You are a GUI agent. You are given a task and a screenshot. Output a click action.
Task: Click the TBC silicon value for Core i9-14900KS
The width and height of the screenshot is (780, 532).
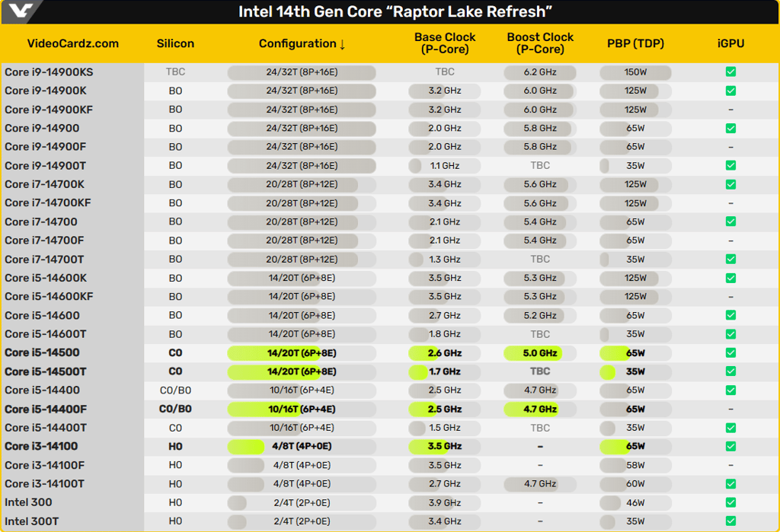(x=175, y=72)
